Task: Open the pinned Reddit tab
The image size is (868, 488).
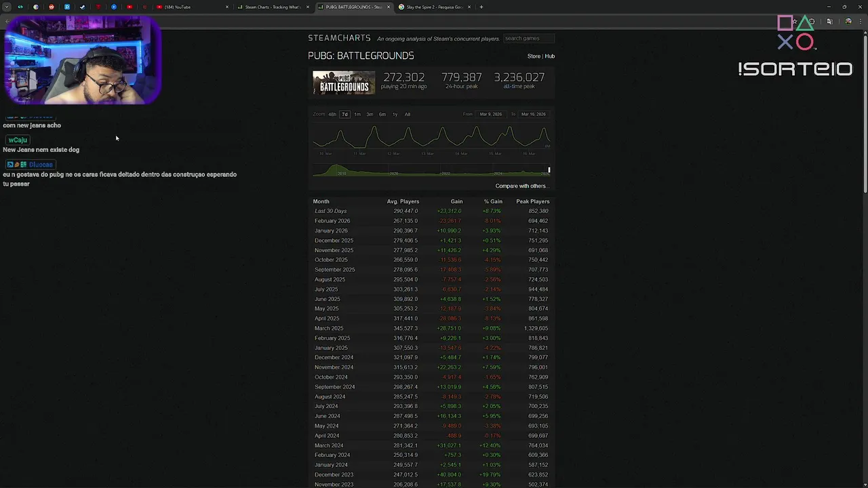Action: 52,7
